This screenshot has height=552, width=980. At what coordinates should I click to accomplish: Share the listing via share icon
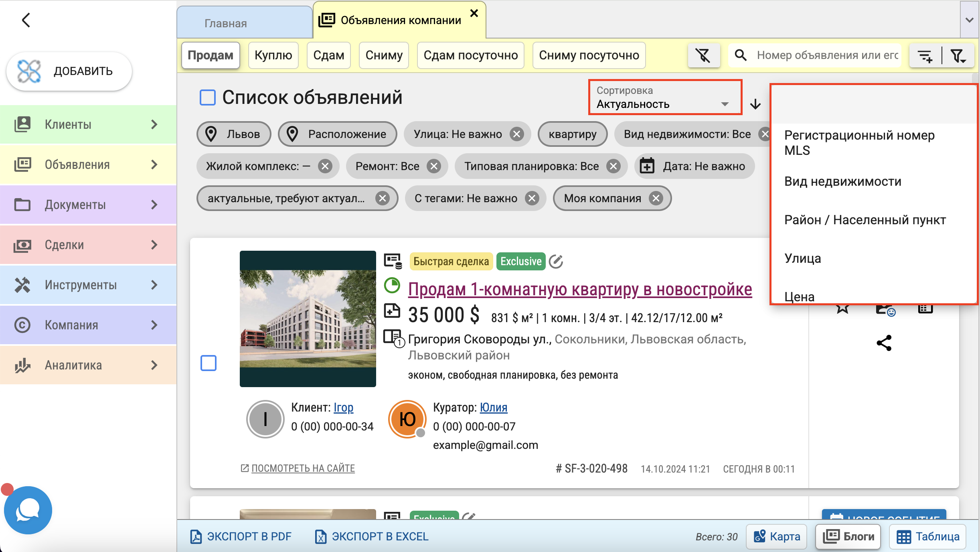[884, 343]
